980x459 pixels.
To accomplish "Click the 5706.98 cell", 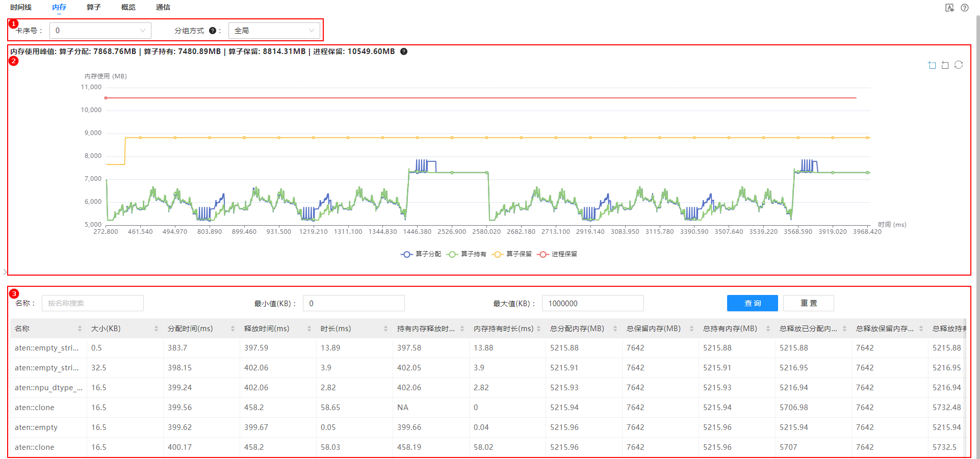I will point(794,408).
